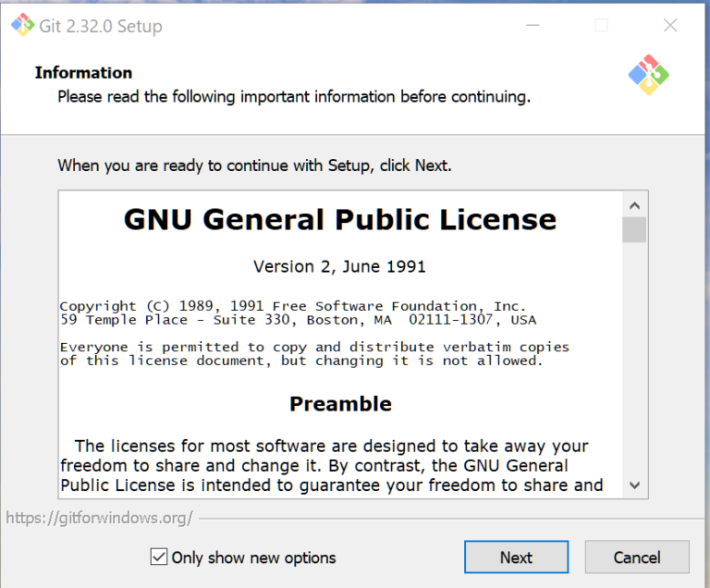Click the license scrollbar down arrow
Viewport: 710px width, 588px height.
point(634,484)
